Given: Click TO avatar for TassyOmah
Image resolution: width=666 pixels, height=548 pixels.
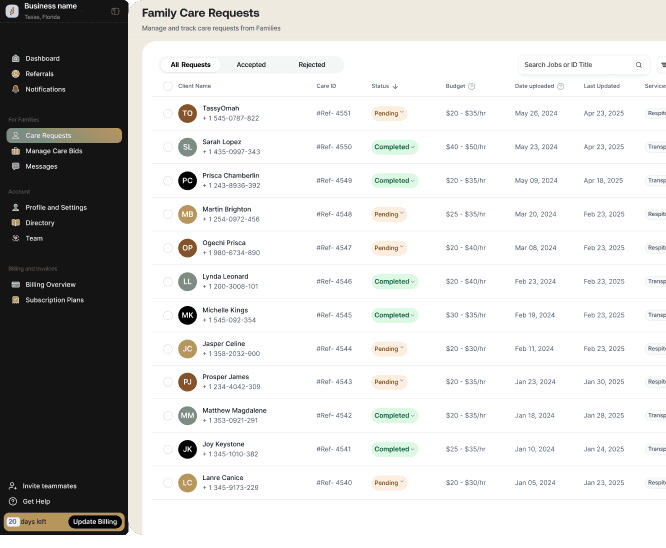Looking at the screenshot, I should (187, 113).
